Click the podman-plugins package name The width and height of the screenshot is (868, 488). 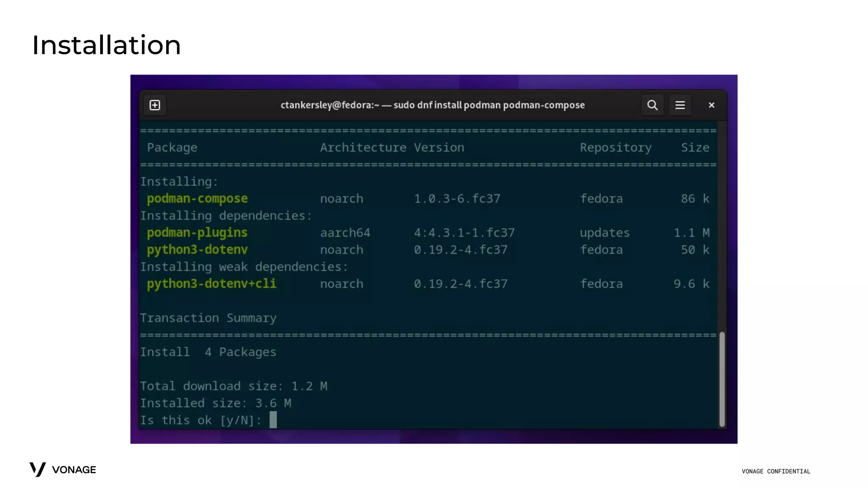point(197,233)
